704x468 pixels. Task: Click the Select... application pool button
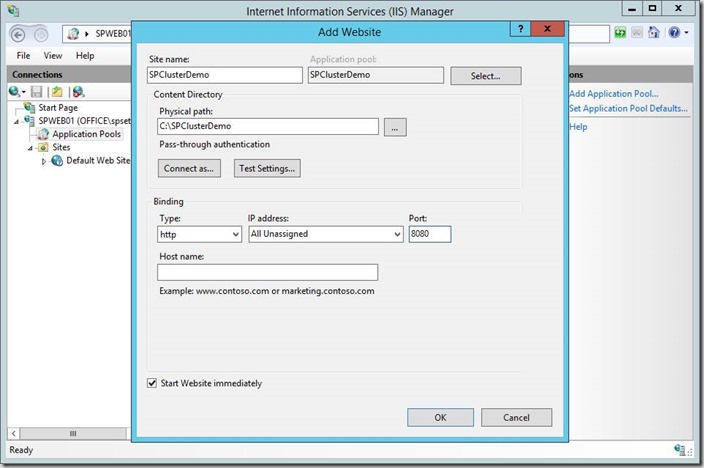486,75
